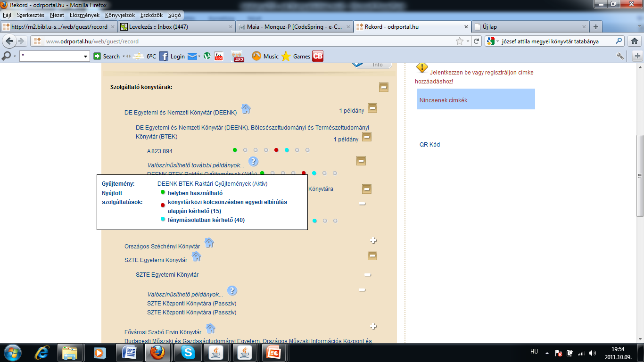The width and height of the screenshot is (644, 362).
Task: Click green service dot in A 823.894 row
Action: click(235, 150)
